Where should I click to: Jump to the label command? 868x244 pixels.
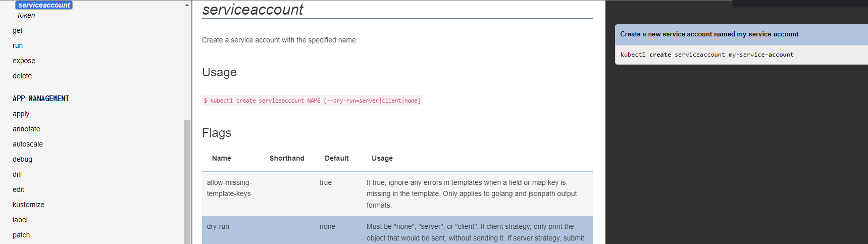pyautogui.click(x=20, y=220)
